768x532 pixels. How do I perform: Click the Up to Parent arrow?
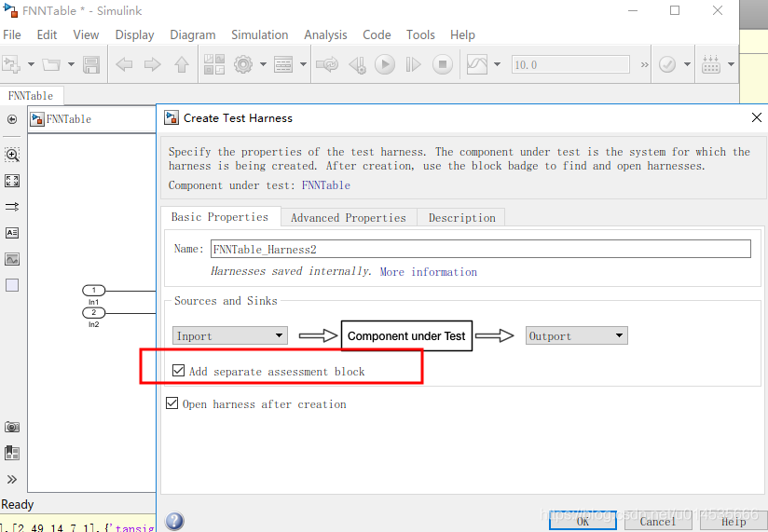click(182, 64)
